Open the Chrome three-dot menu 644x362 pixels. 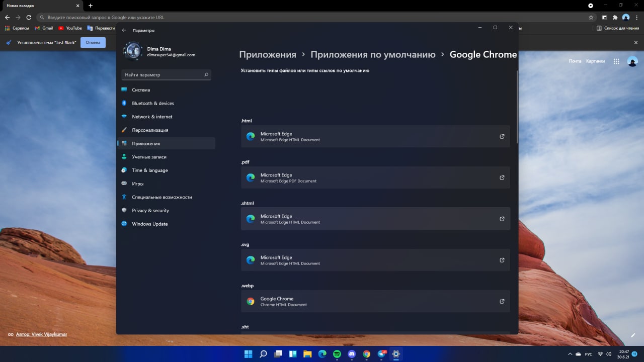637,17
